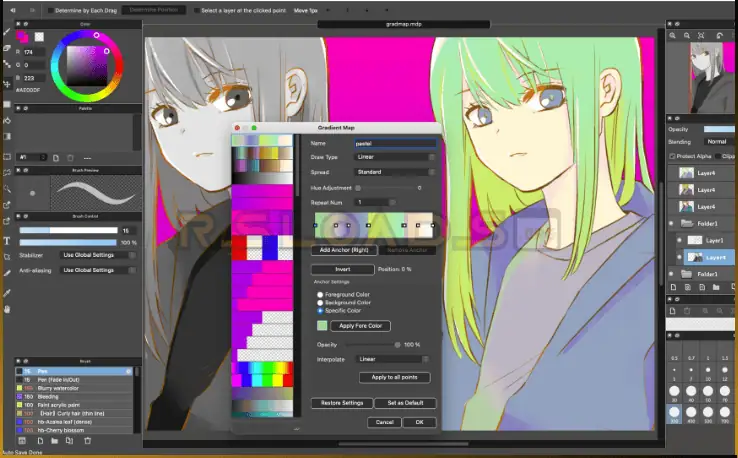This screenshot has height=458, width=738.
Task: Click the foreground color magenta swatch
Action: [x=22, y=37]
